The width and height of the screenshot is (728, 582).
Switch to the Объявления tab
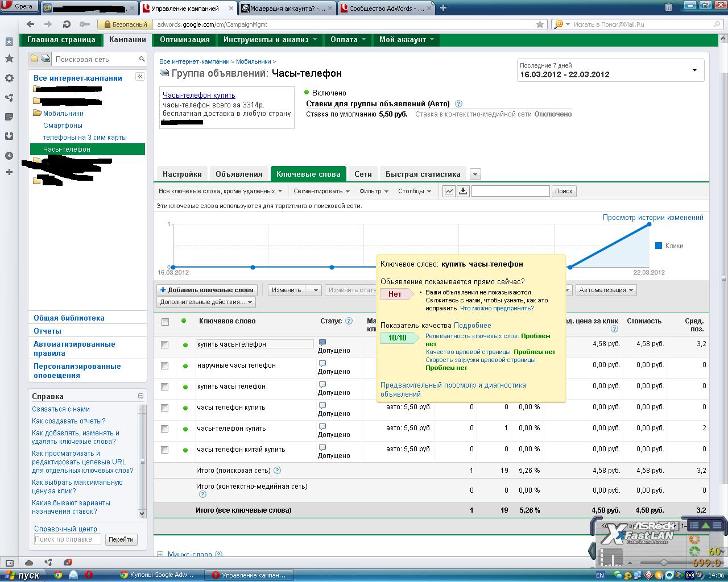pyautogui.click(x=239, y=174)
